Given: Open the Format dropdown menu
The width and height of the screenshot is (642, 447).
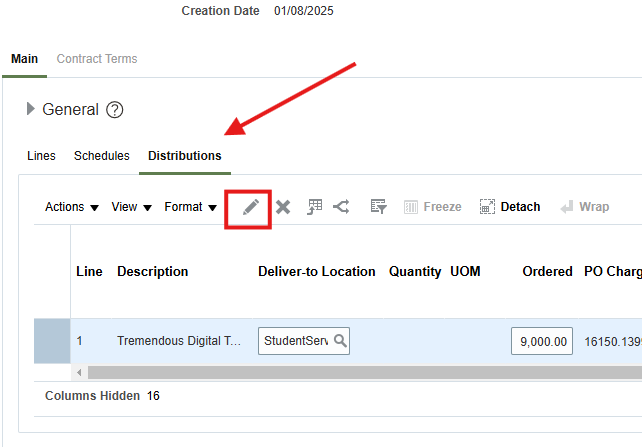Looking at the screenshot, I should [x=190, y=207].
